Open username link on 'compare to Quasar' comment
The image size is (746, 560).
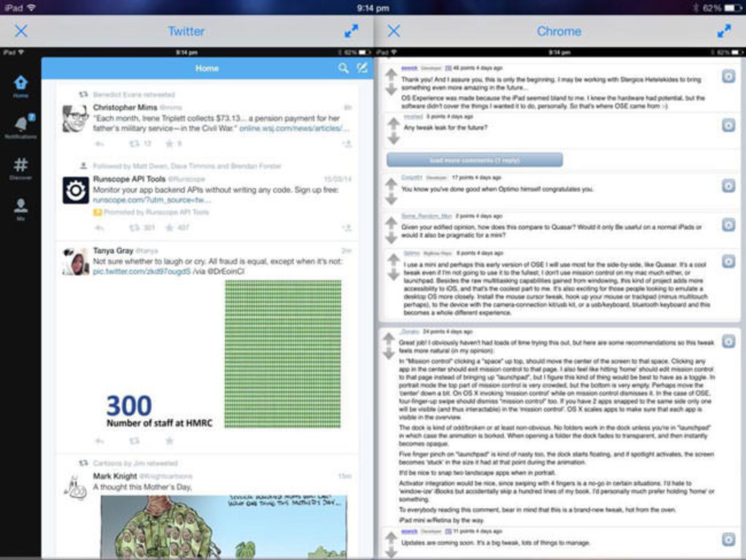tap(426, 216)
